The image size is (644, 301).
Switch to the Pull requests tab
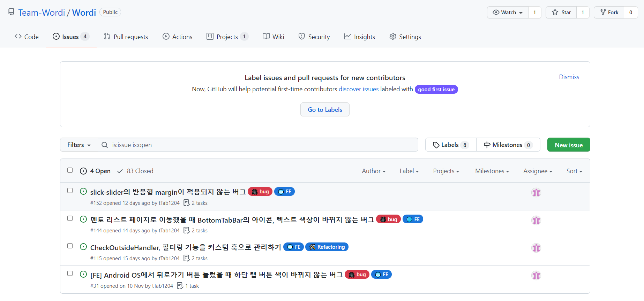(126, 37)
